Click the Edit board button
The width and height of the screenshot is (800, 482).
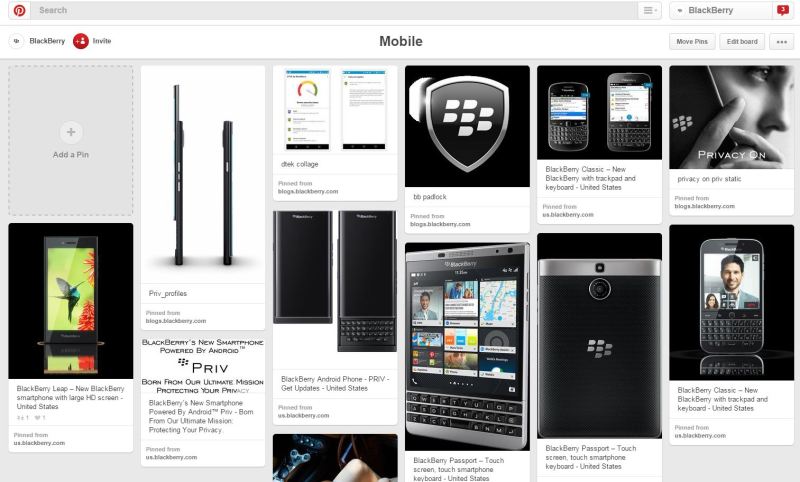(742, 42)
